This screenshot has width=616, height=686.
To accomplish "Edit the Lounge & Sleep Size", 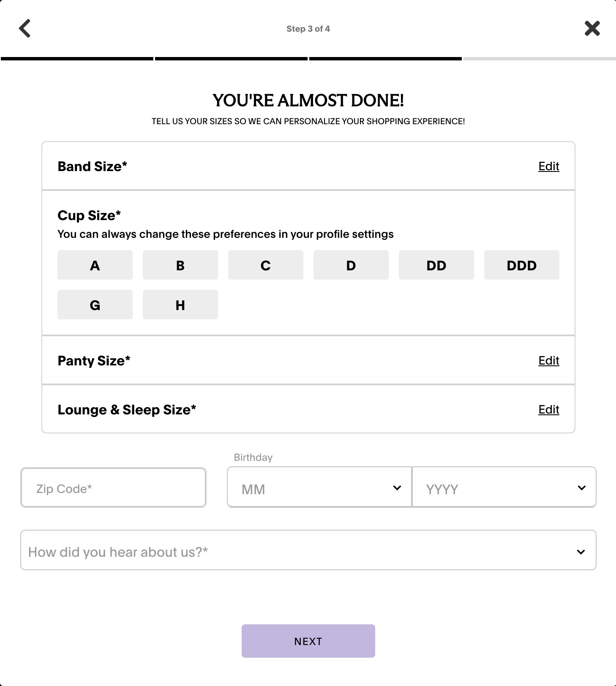I will [548, 409].
